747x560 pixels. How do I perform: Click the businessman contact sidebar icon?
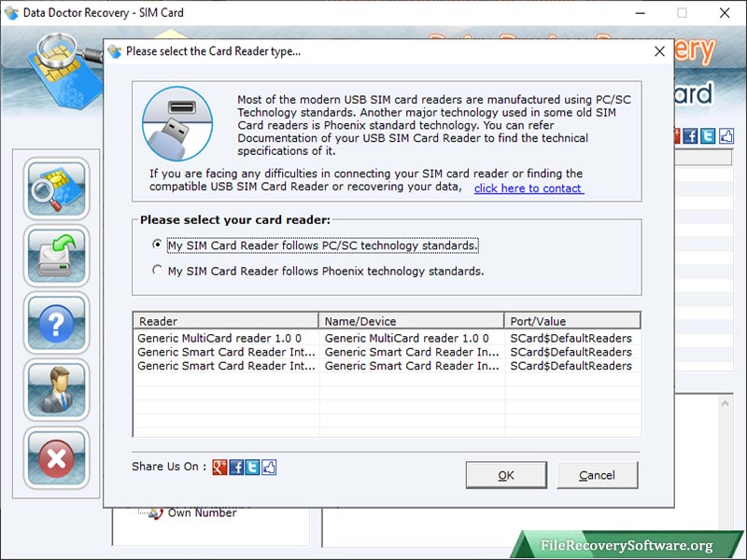(x=57, y=390)
